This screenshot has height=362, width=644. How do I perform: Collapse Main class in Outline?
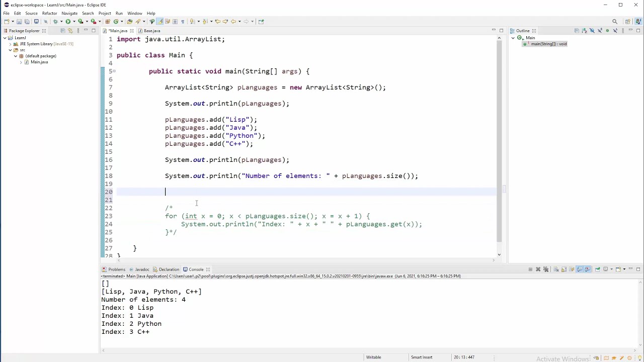[x=513, y=38]
